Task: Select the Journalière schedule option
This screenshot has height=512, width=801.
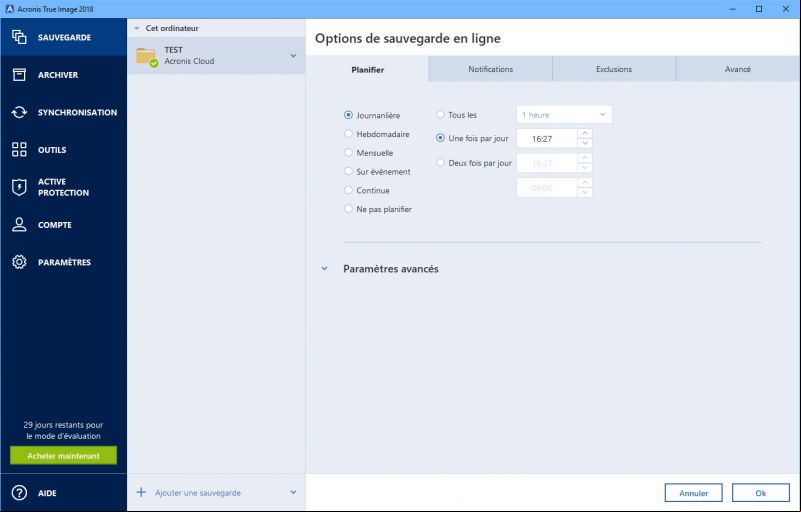Action: 348,115
